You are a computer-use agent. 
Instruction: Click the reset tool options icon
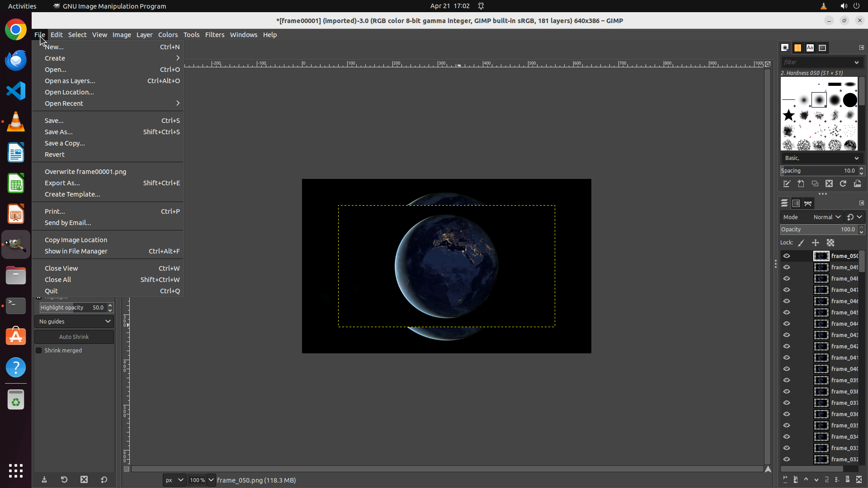click(104, 480)
